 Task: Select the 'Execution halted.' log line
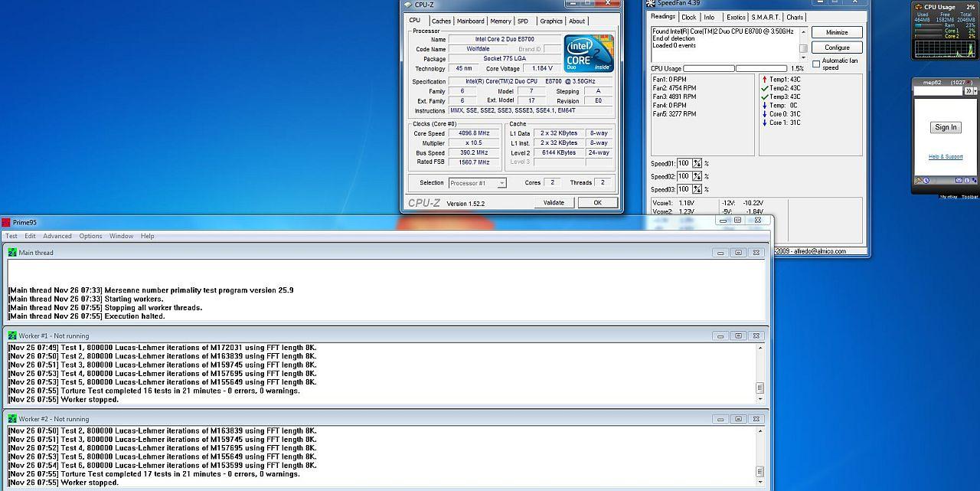click(87, 316)
